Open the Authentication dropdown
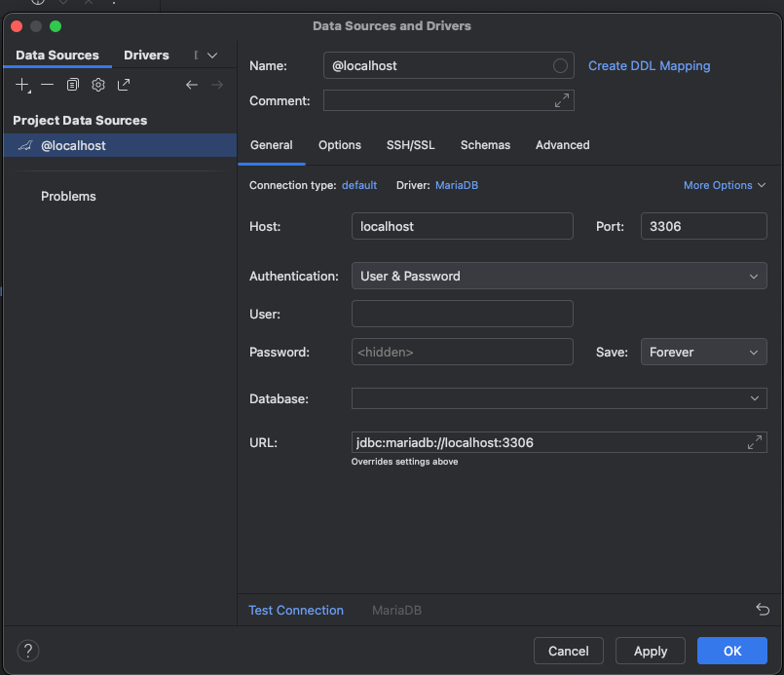This screenshot has height=675, width=784. coord(559,276)
